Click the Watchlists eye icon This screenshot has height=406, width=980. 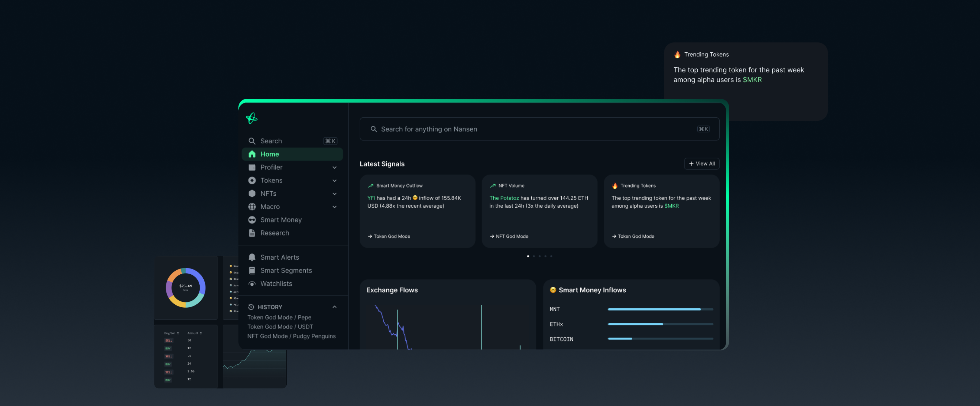(252, 283)
